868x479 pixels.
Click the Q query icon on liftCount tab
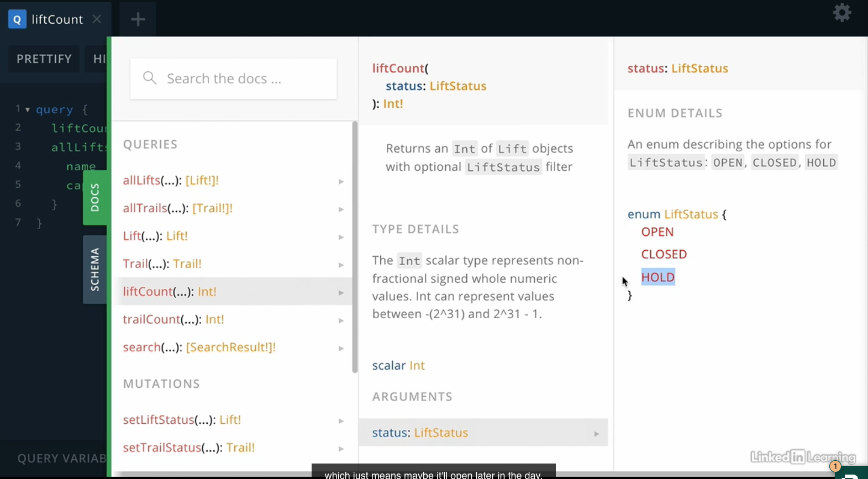[17, 20]
